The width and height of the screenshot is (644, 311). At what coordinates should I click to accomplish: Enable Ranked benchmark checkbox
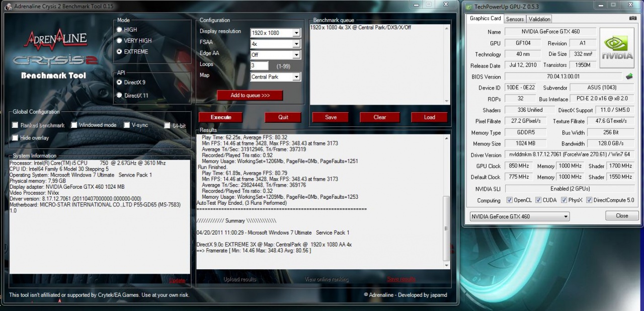pyautogui.click(x=15, y=125)
